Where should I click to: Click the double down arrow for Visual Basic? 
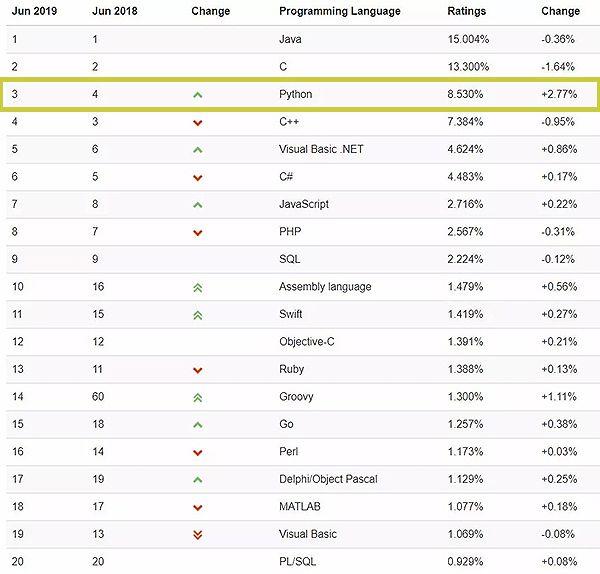tap(197, 535)
